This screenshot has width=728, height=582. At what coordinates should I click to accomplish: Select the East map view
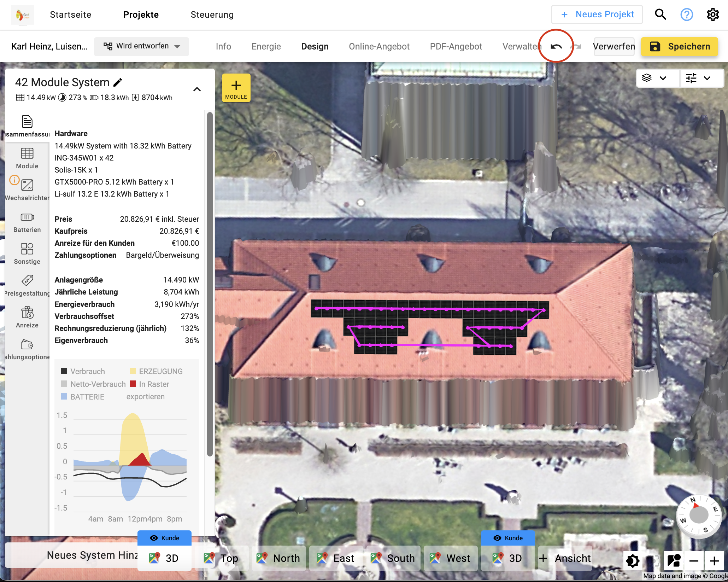tap(336, 558)
